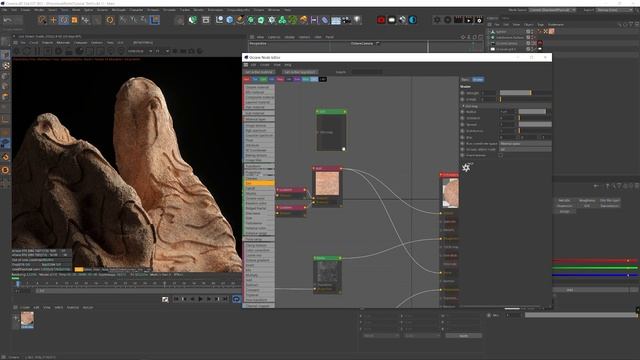Click the Undo arrow in the top toolbar

tap(7, 20)
